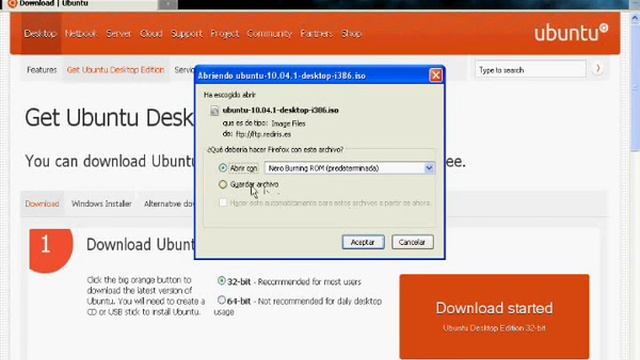Click the Aceptar button
The image size is (640, 360).
point(363,242)
